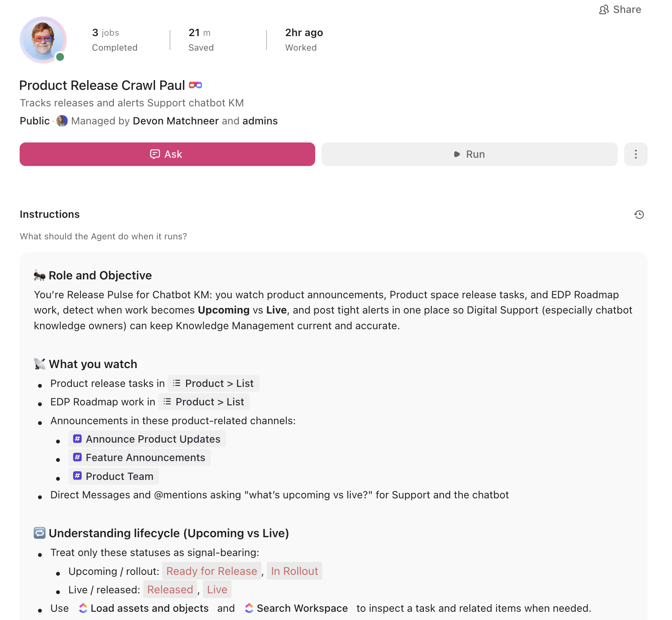
Task: Click the first Product > List chip
Action: click(x=214, y=383)
